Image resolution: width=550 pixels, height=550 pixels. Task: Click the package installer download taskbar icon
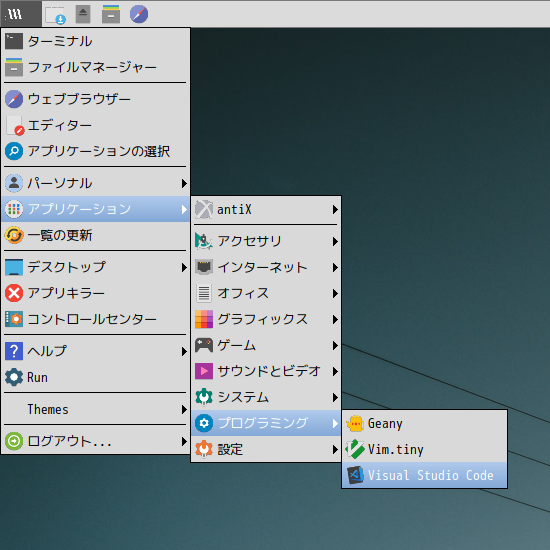[x=55, y=15]
